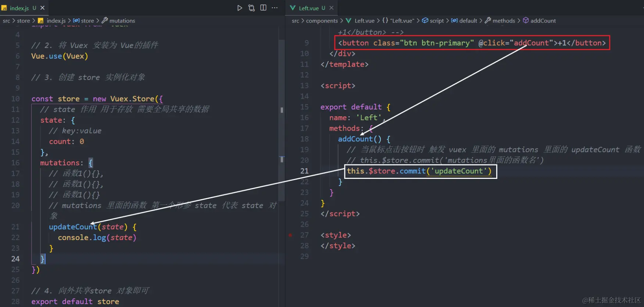
Task: Click the "console.log(state)" line
Action: [97, 237]
